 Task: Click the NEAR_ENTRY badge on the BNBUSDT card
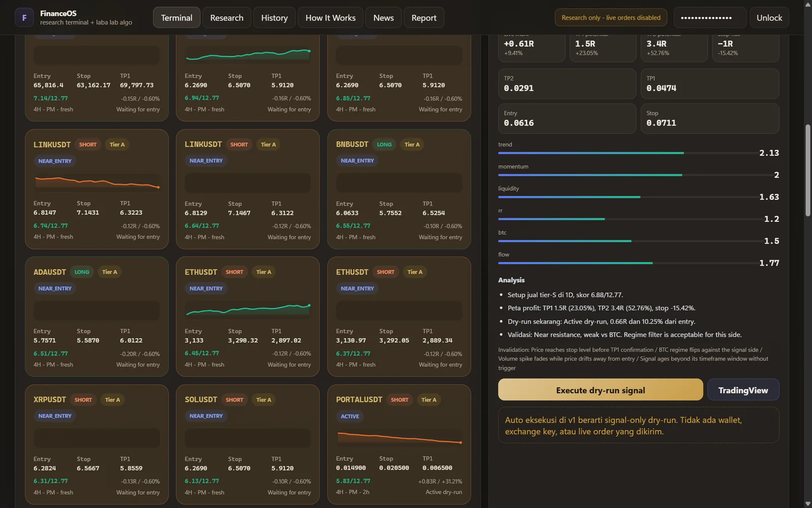(x=357, y=161)
